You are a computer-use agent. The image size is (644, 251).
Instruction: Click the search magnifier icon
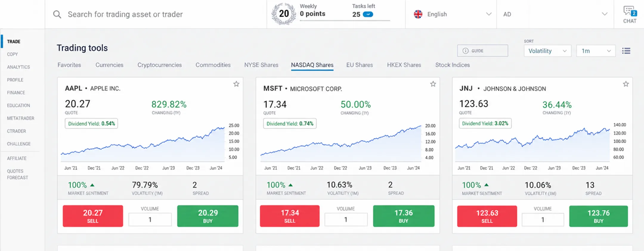(57, 14)
